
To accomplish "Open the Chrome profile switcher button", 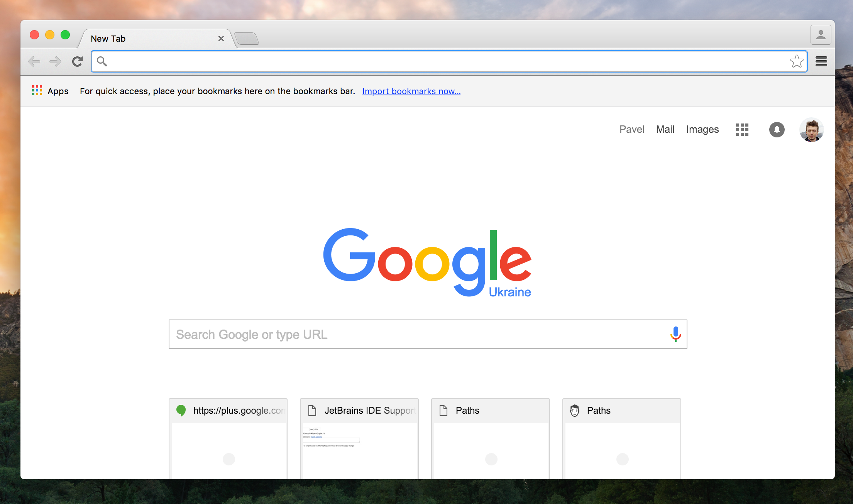I will (x=821, y=35).
